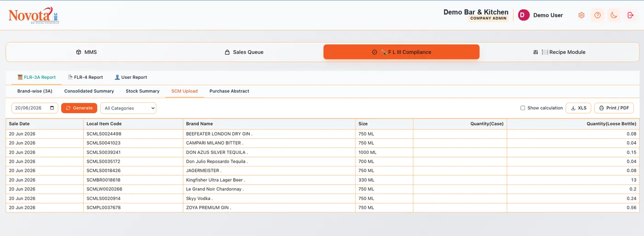Open the MMS module tab
Viewport: 644px width, 236px height.
pos(86,52)
